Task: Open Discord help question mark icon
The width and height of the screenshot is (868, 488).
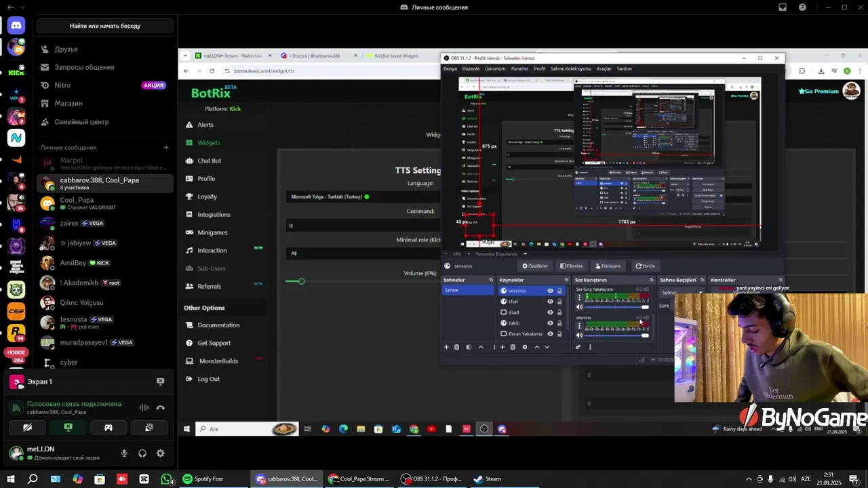Action: click(803, 7)
